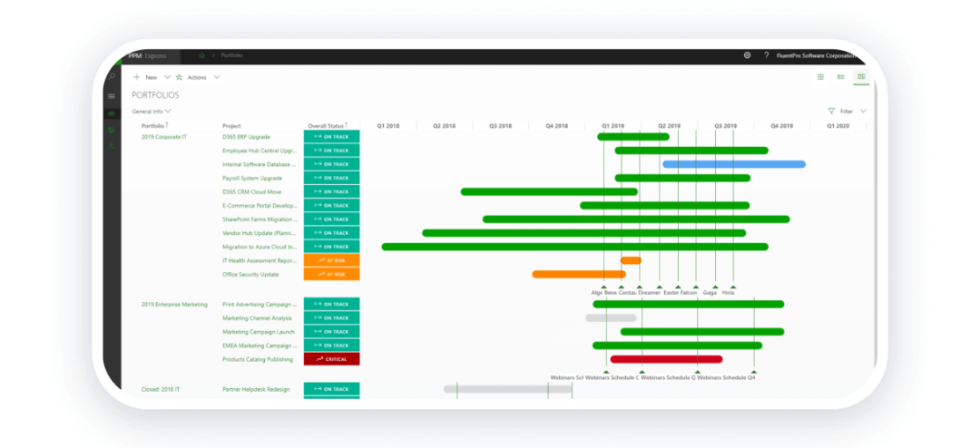This screenshot has width=980, height=448.
Task: Select the orange Office Security Update timeline bar
Action: click(x=579, y=274)
